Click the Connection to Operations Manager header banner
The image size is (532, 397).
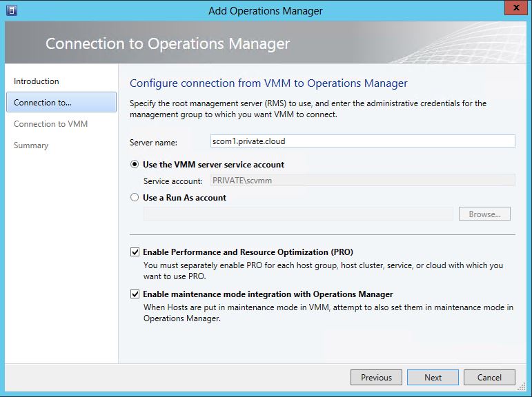(168, 43)
